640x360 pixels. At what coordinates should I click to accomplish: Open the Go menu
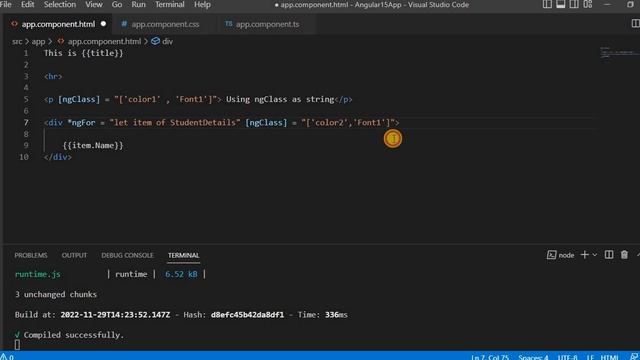117,4
